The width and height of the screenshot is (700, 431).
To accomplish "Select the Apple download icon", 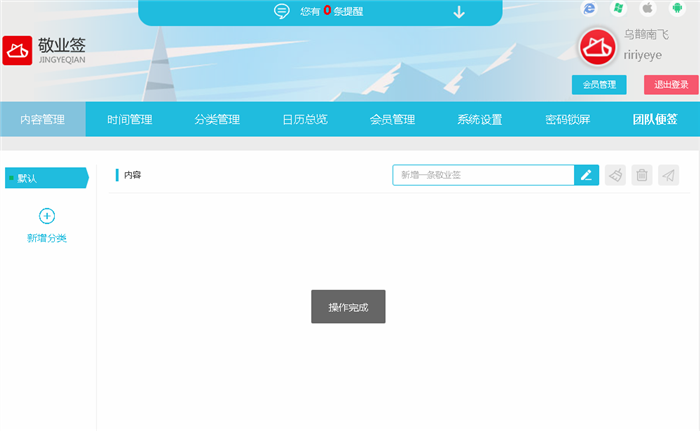I will point(647,8).
